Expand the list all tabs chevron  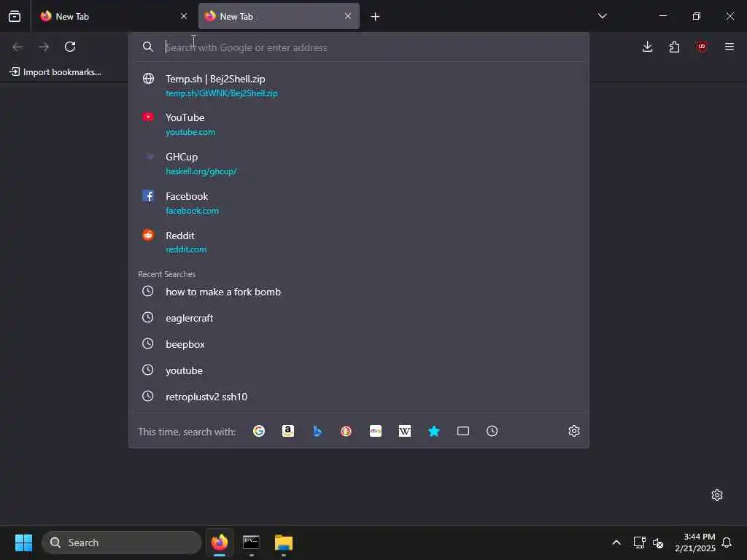tap(602, 16)
